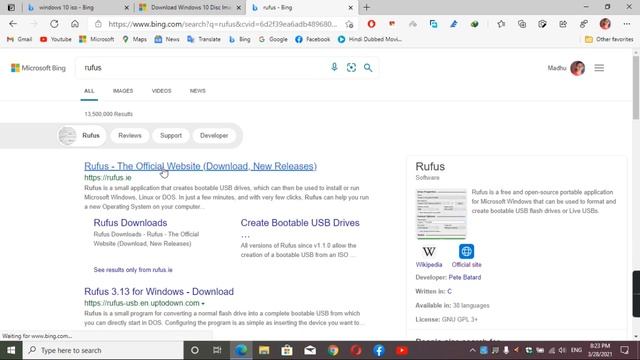This screenshot has height=360, width=640.
Task: Open Cortana circle in taskbar
Action: pyautogui.click(x=195, y=350)
